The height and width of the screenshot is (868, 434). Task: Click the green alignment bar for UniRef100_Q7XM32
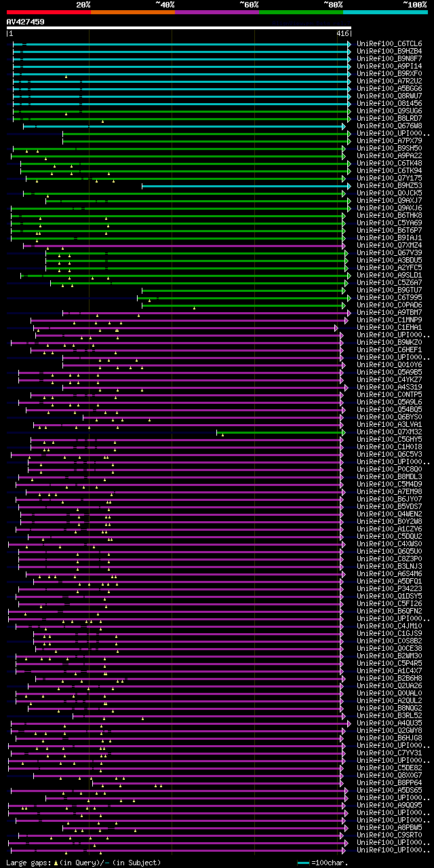(281, 432)
